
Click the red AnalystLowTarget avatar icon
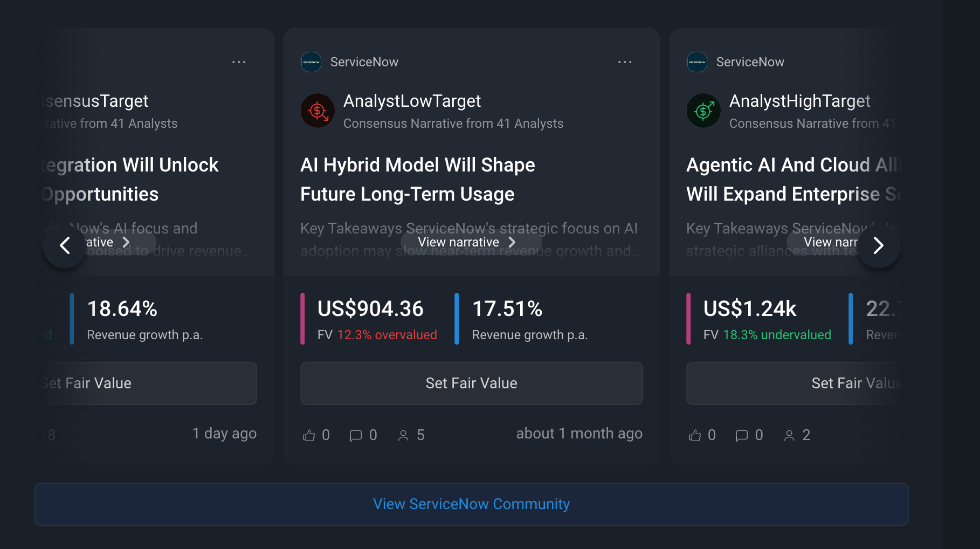318,111
